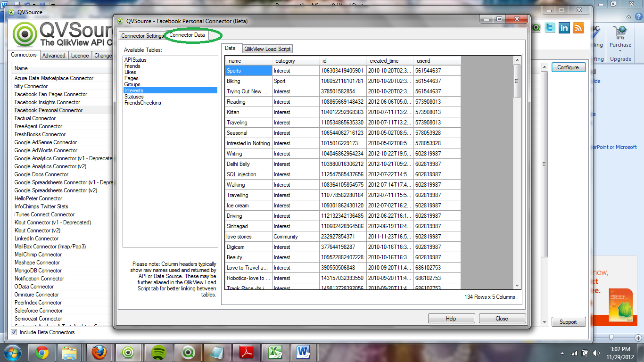This screenshot has height=362, width=644.
Task: Click the SQL injection name cell
Action: tap(248, 174)
